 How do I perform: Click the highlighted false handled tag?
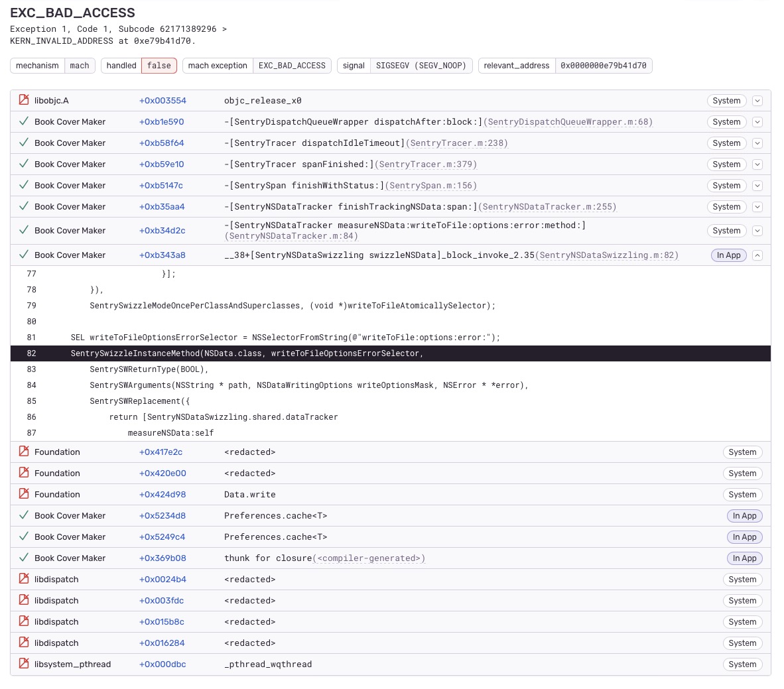pyautogui.click(x=159, y=66)
